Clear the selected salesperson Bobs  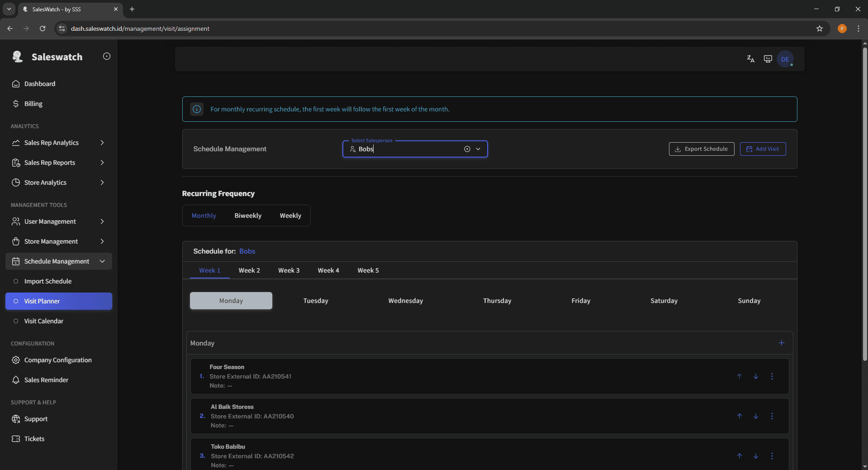467,149
